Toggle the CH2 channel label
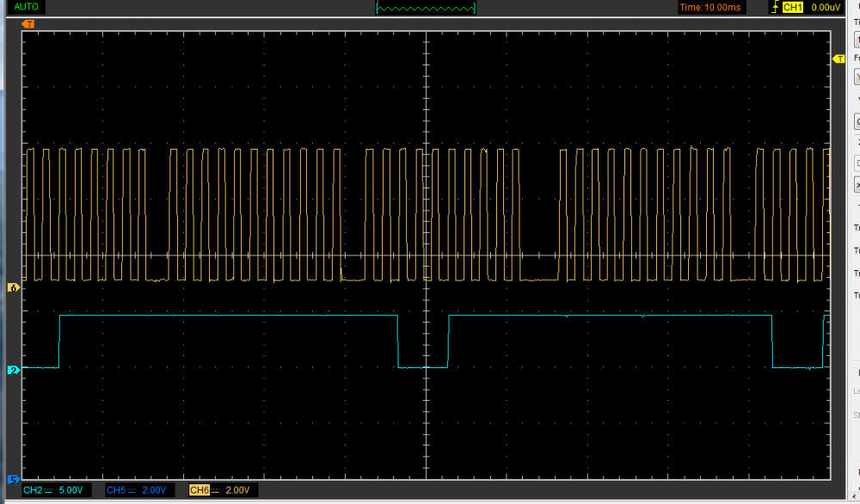 (x=33, y=490)
